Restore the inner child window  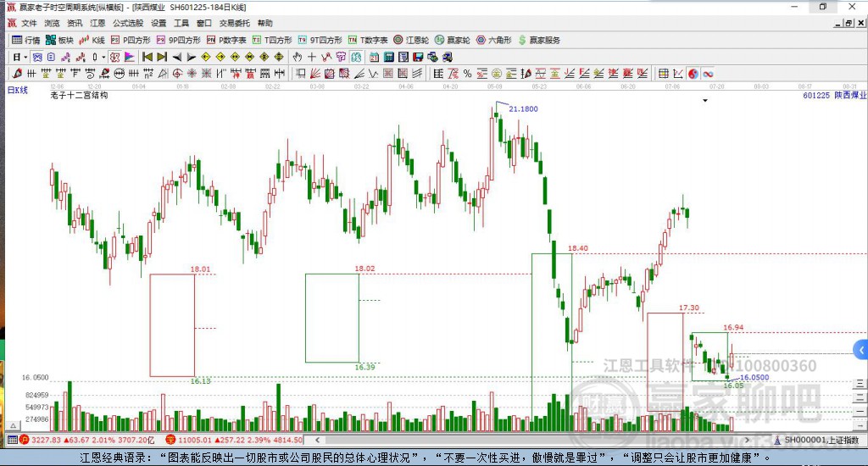click(849, 23)
